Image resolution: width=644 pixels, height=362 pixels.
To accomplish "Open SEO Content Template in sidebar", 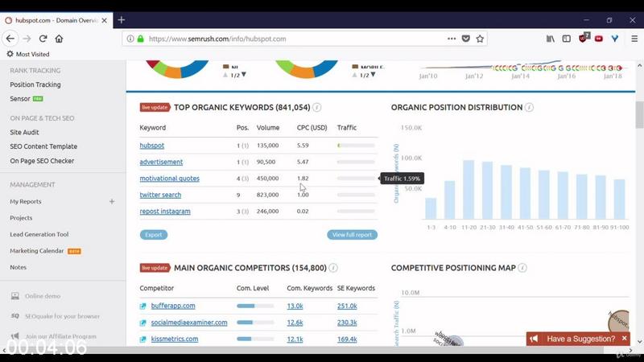I will click(43, 146).
